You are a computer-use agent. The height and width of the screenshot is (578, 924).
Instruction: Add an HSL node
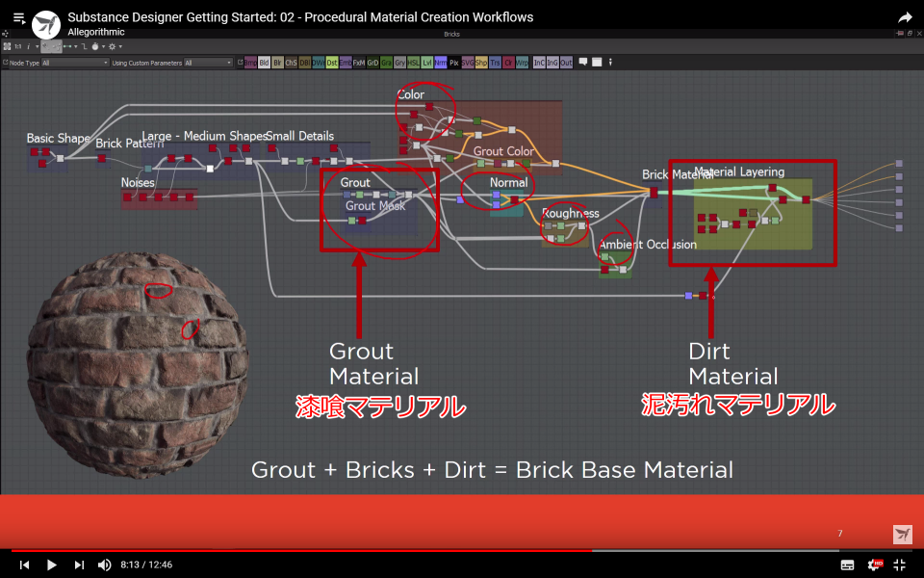point(413,63)
